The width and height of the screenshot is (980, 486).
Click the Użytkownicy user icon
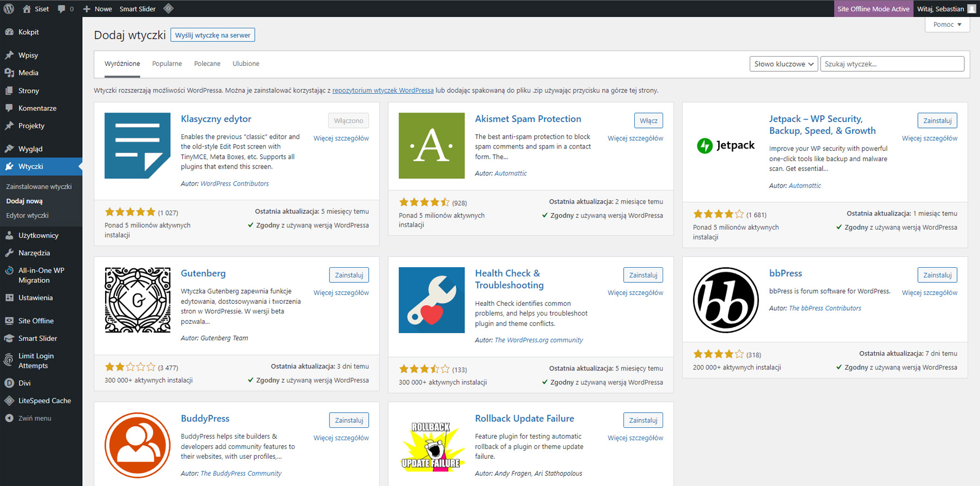pyautogui.click(x=9, y=235)
